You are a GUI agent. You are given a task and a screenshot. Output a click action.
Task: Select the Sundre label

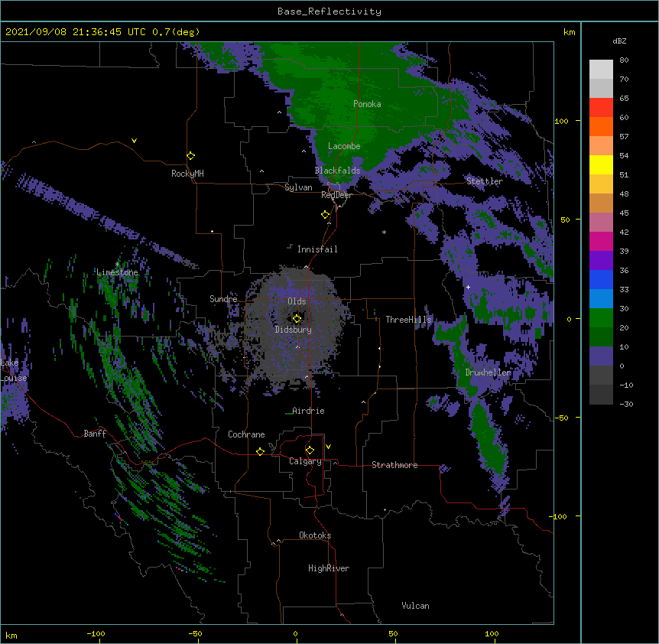point(223,299)
